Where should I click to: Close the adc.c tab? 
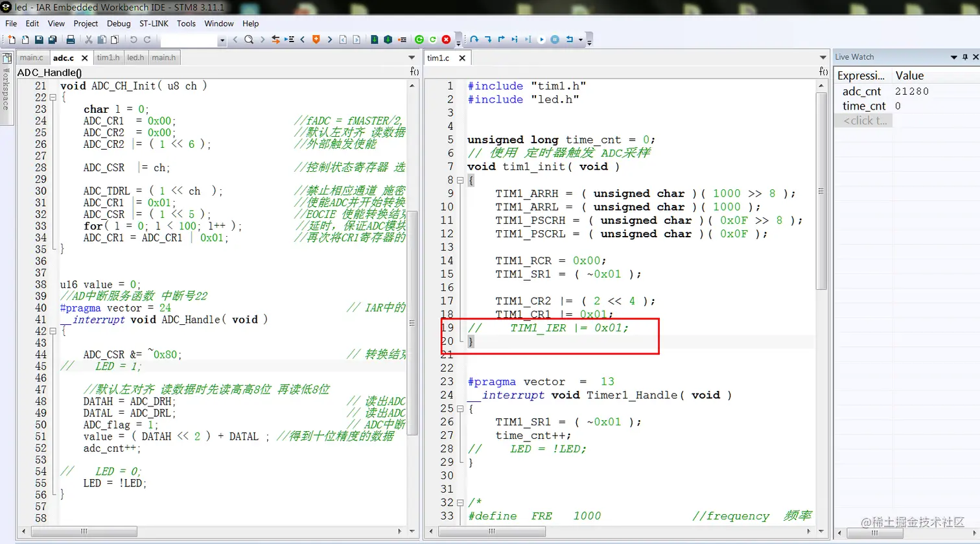(84, 58)
